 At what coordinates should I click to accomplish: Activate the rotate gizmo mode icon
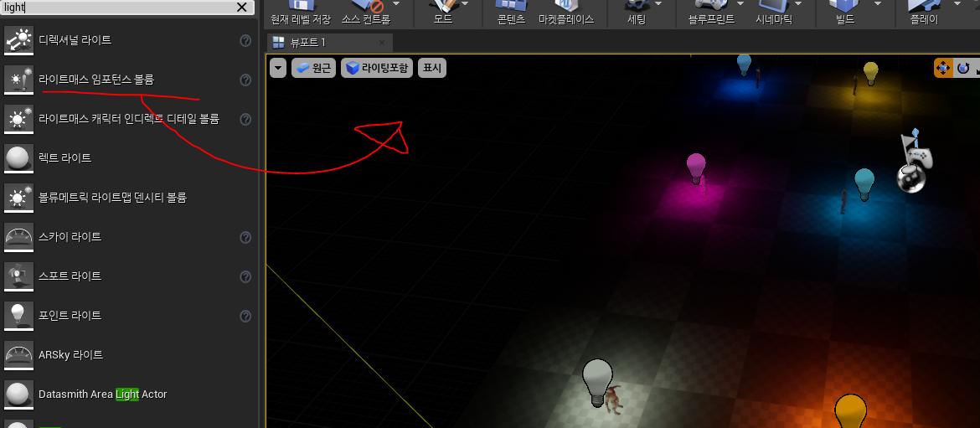963,68
